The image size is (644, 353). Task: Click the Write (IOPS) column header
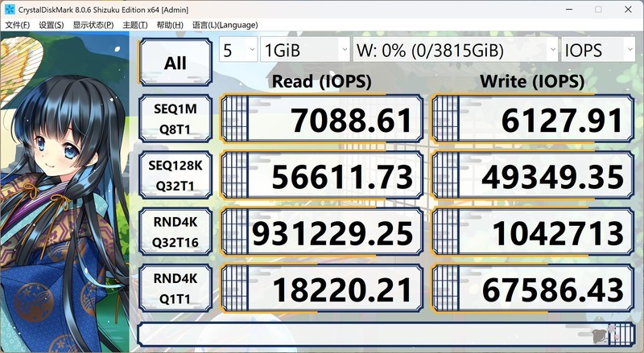point(532,81)
